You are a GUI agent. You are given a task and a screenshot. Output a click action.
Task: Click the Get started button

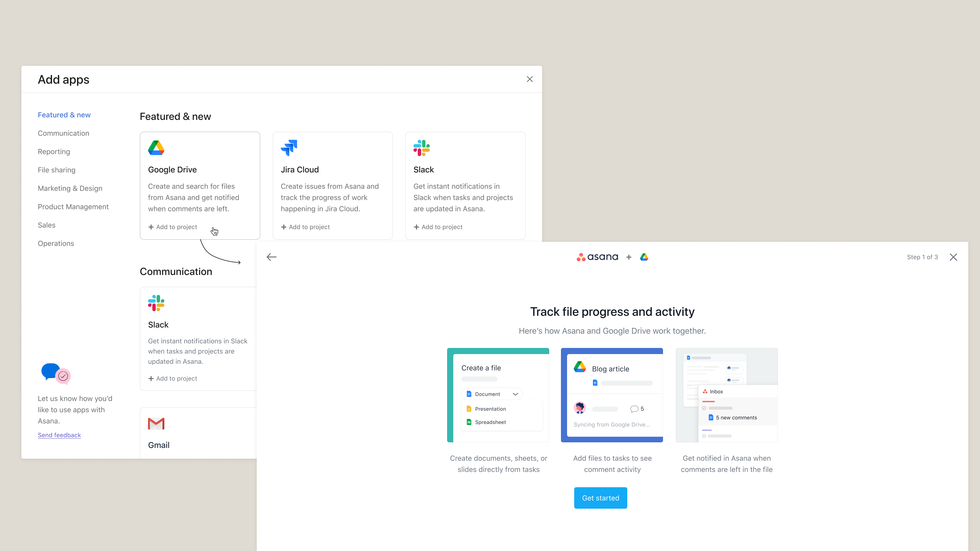click(x=601, y=498)
